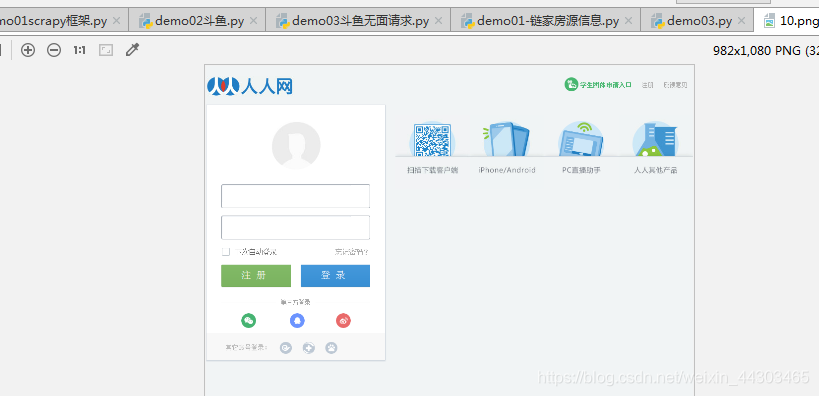The width and height of the screenshot is (819, 396).
Task: Click the gray avatar placeholder
Action: pos(296,146)
